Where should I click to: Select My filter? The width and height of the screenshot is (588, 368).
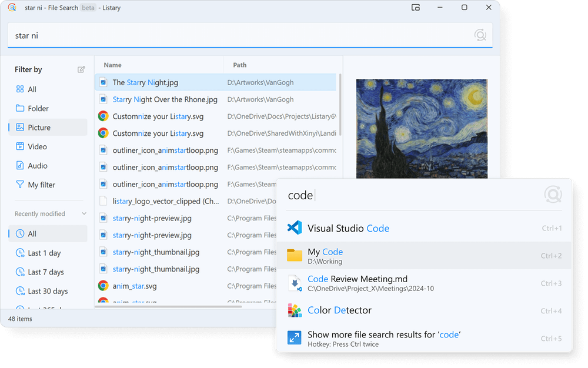[48, 185]
